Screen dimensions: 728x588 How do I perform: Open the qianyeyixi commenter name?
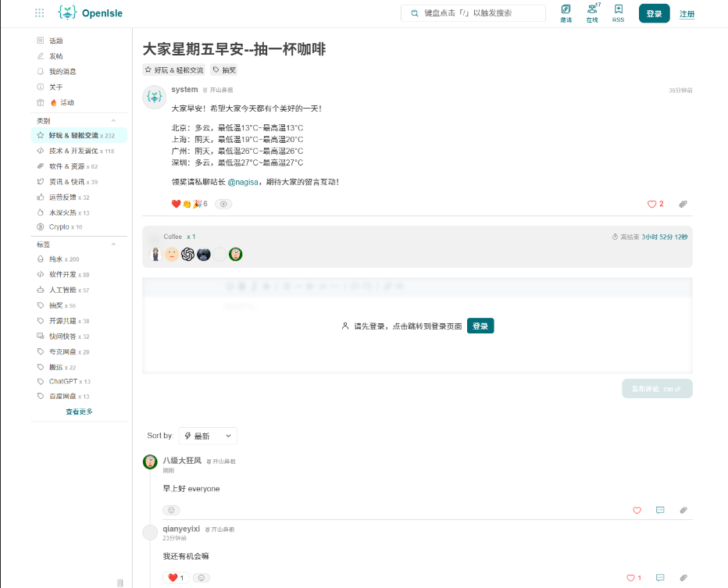click(181, 529)
